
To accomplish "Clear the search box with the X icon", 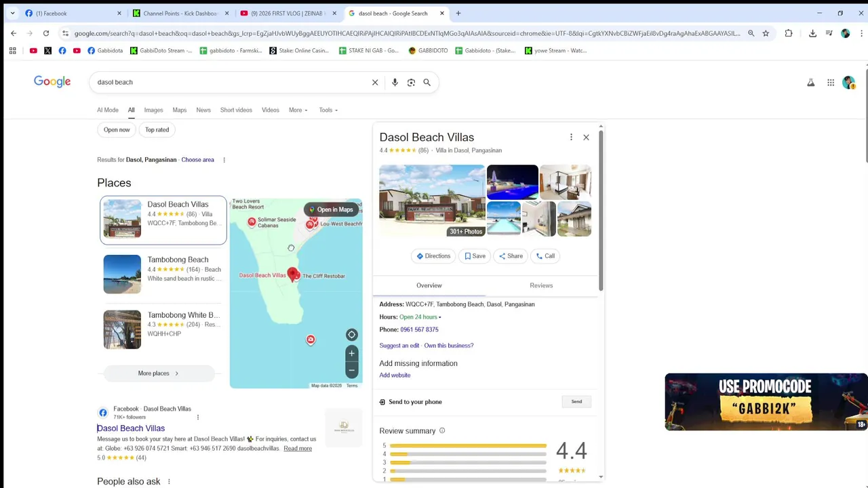I will tap(375, 82).
